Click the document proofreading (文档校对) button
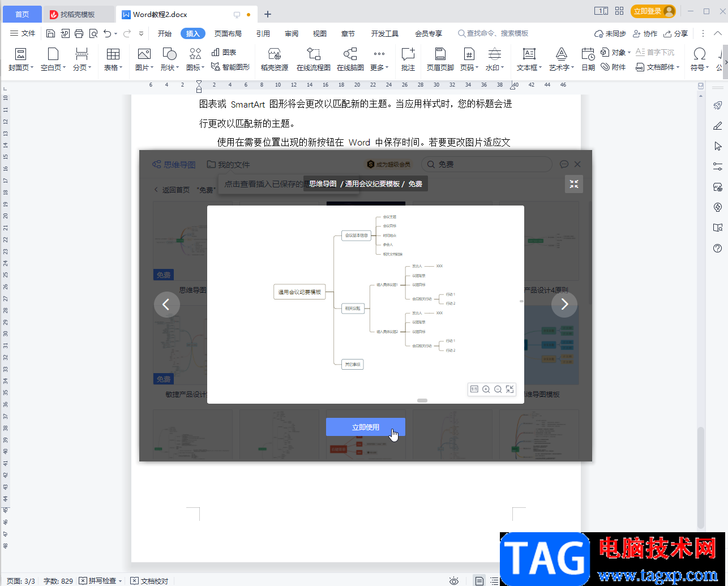728x586 pixels. click(149, 580)
